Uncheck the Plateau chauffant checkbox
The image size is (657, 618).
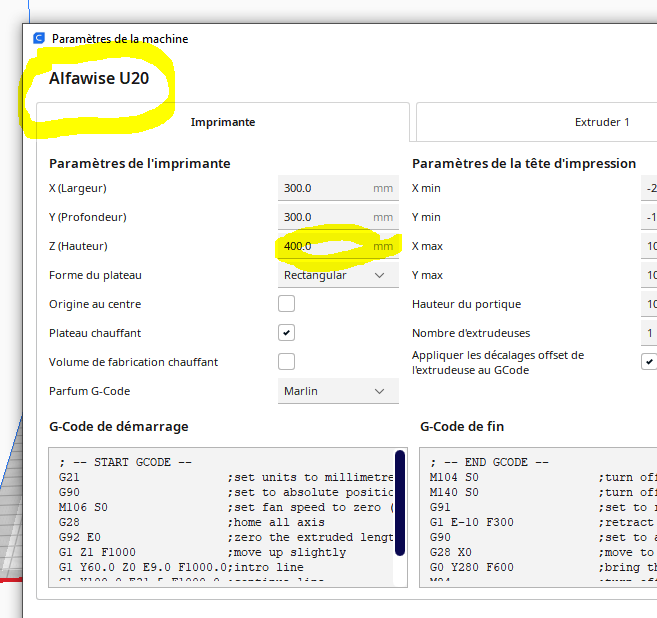click(x=286, y=333)
